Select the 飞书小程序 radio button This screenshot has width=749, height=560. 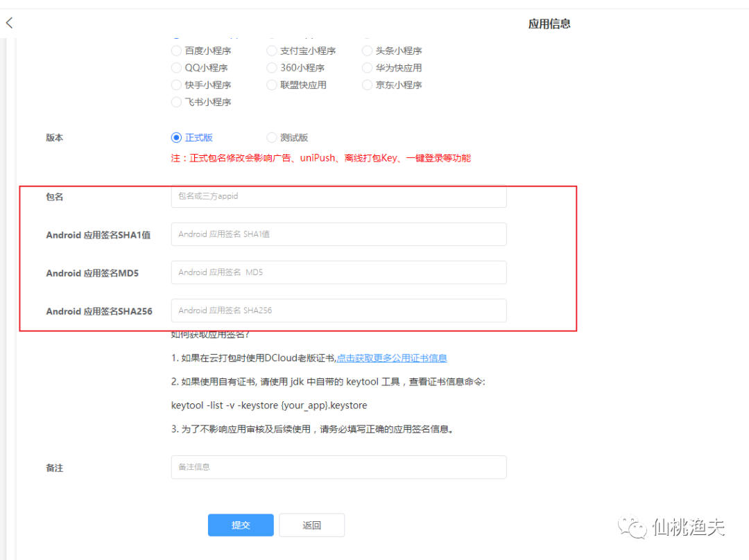176,102
